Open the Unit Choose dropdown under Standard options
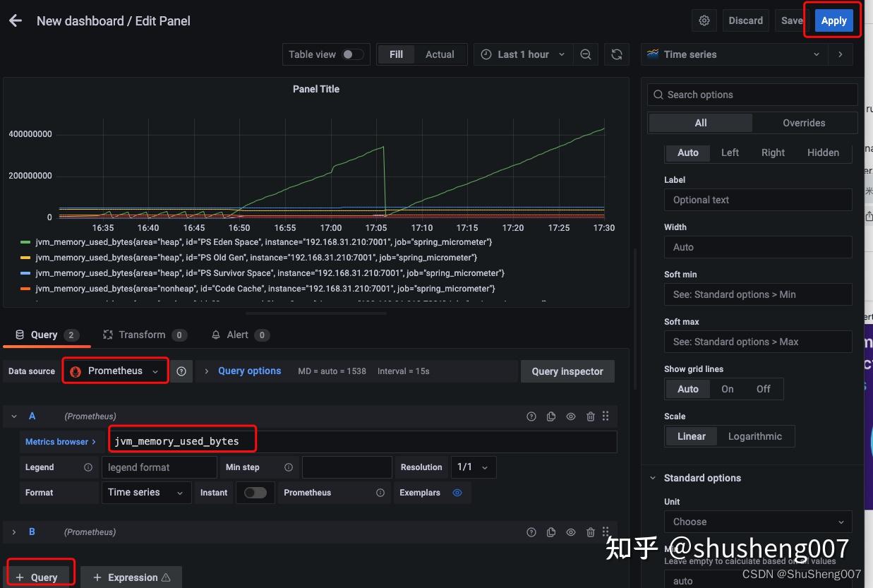Screen dimensions: 873x588 757,521
